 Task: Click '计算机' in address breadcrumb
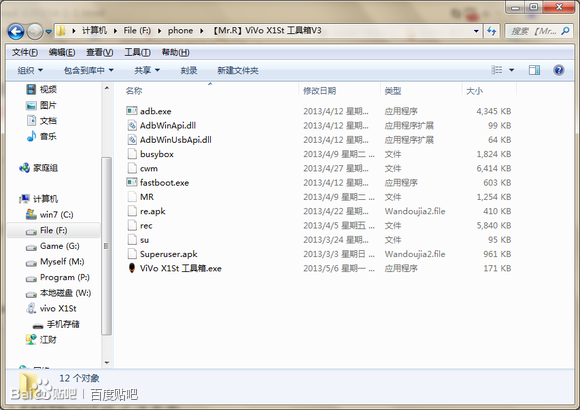point(94,31)
